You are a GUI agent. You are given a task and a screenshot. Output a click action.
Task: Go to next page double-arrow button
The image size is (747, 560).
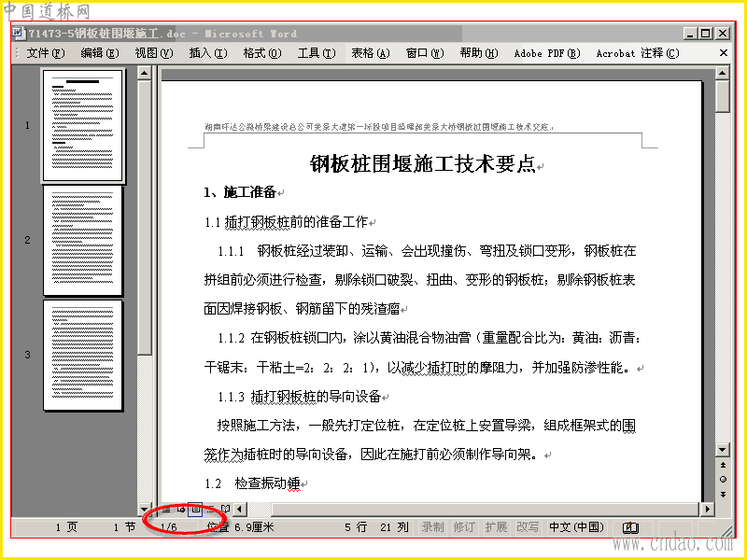pos(723,494)
